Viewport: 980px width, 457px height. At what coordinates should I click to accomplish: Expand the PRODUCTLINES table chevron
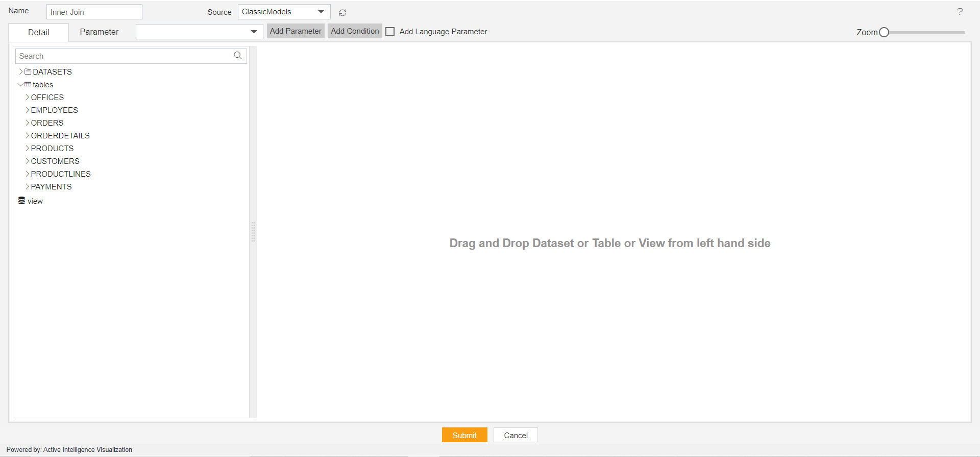(28, 174)
